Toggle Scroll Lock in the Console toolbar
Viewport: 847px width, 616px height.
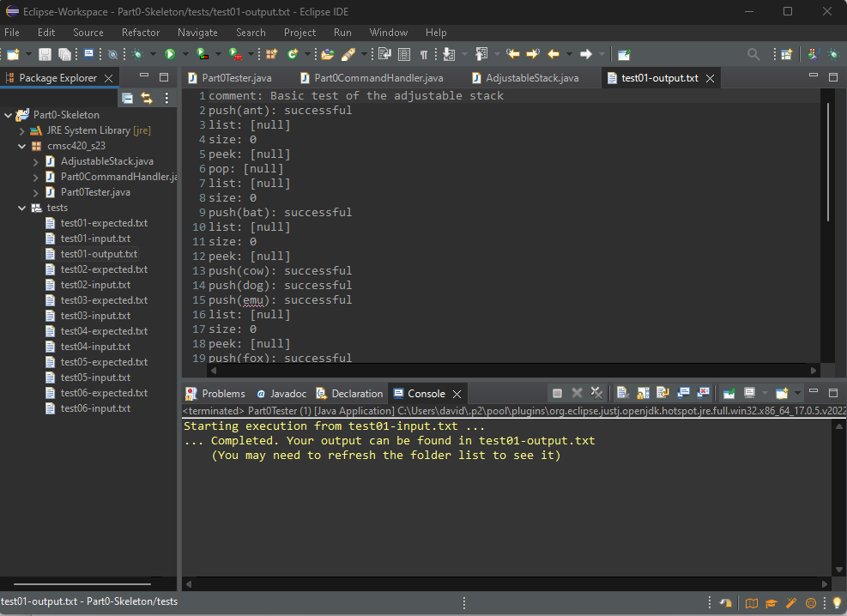point(642,393)
